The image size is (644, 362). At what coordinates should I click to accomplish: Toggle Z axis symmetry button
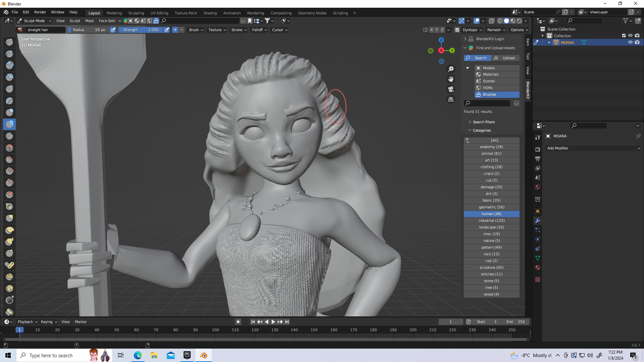tap(442, 30)
